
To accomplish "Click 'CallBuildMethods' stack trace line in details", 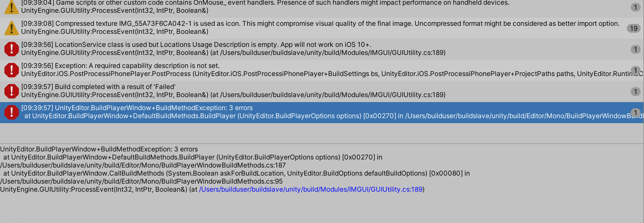I will coord(237,173).
